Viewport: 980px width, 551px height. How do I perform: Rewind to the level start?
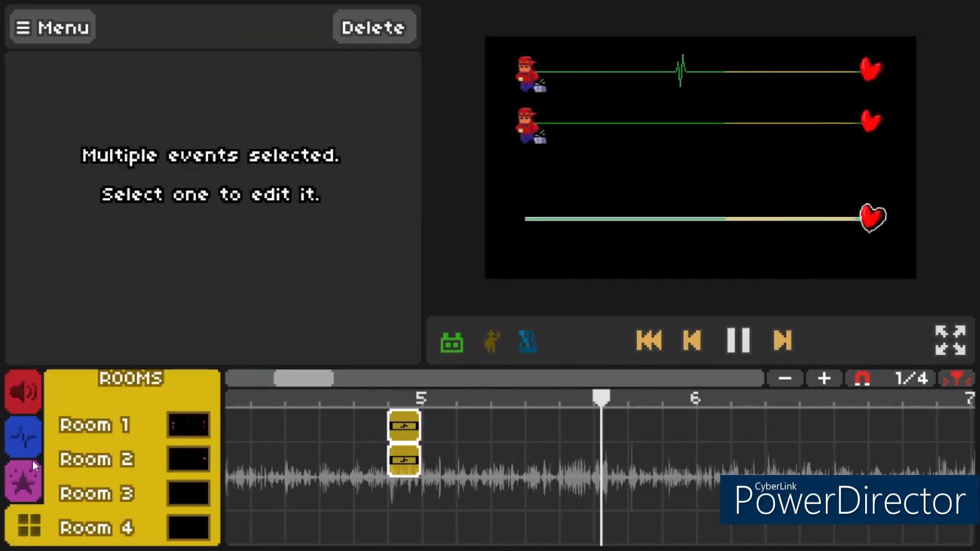[x=649, y=340]
